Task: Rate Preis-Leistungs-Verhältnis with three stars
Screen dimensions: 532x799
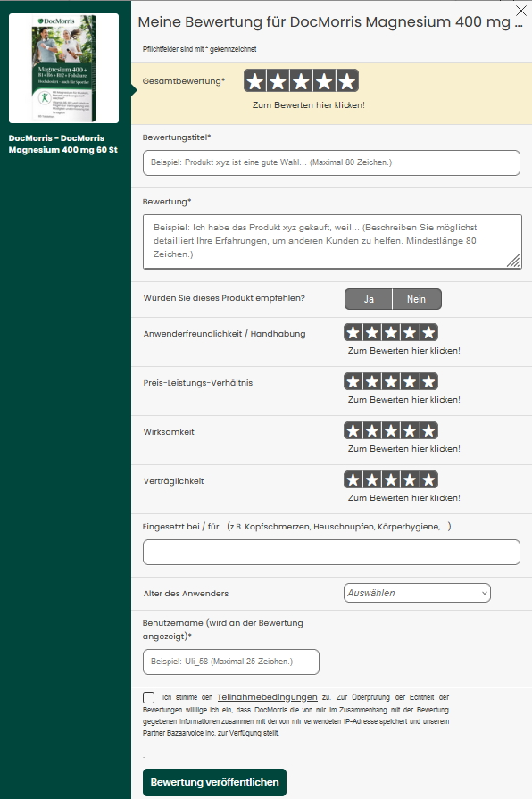Action: [391, 382]
